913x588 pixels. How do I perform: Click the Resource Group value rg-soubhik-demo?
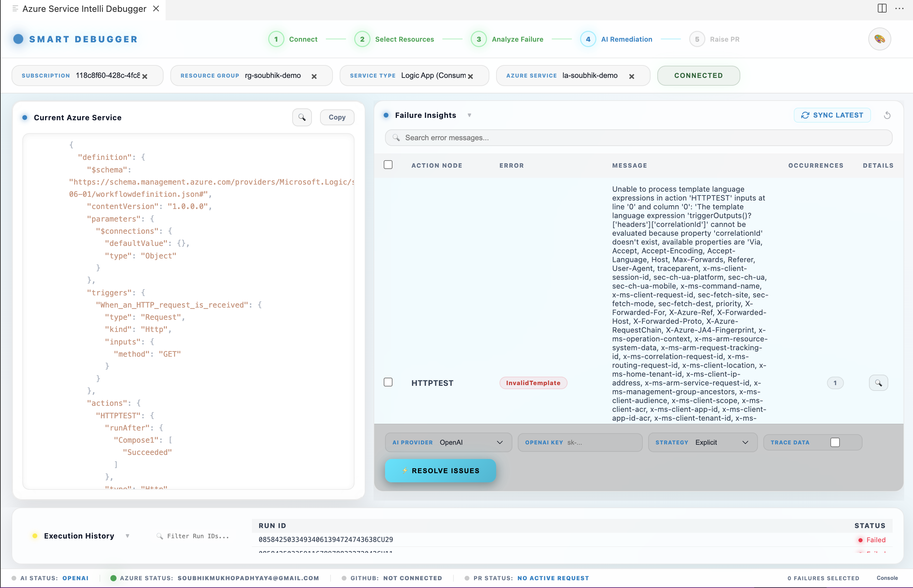(273, 76)
